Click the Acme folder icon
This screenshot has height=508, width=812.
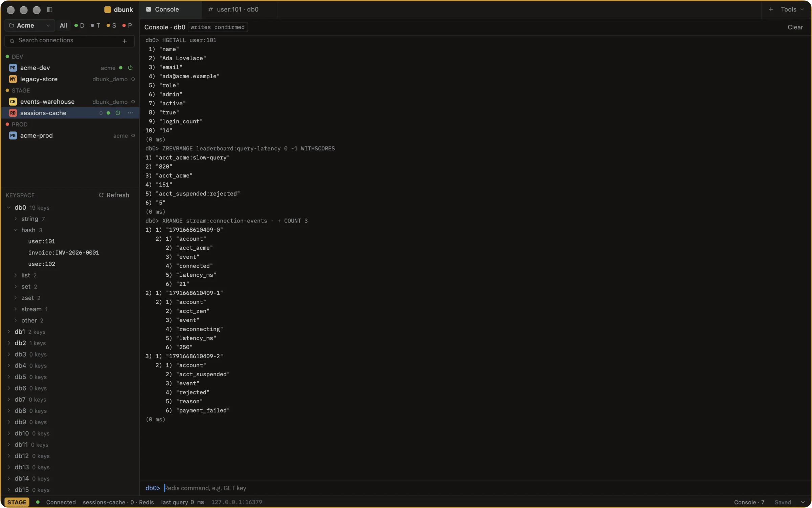coord(11,25)
